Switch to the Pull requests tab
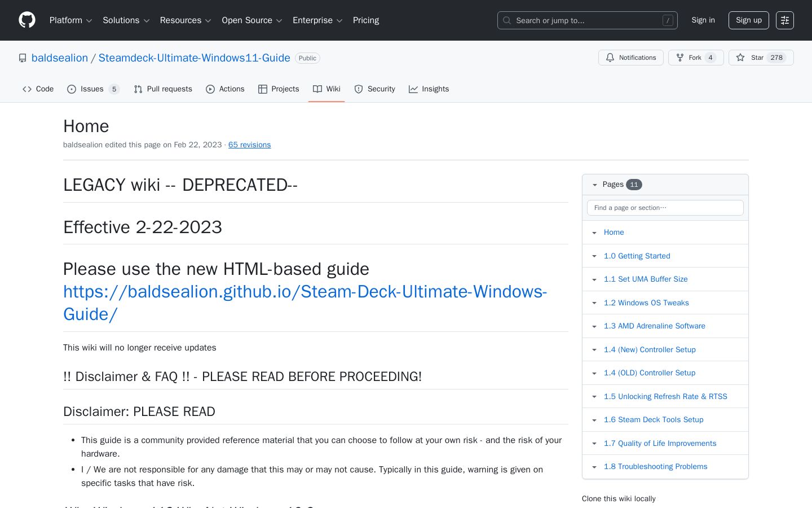Viewport: 812px width, 508px height. pos(163,89)
